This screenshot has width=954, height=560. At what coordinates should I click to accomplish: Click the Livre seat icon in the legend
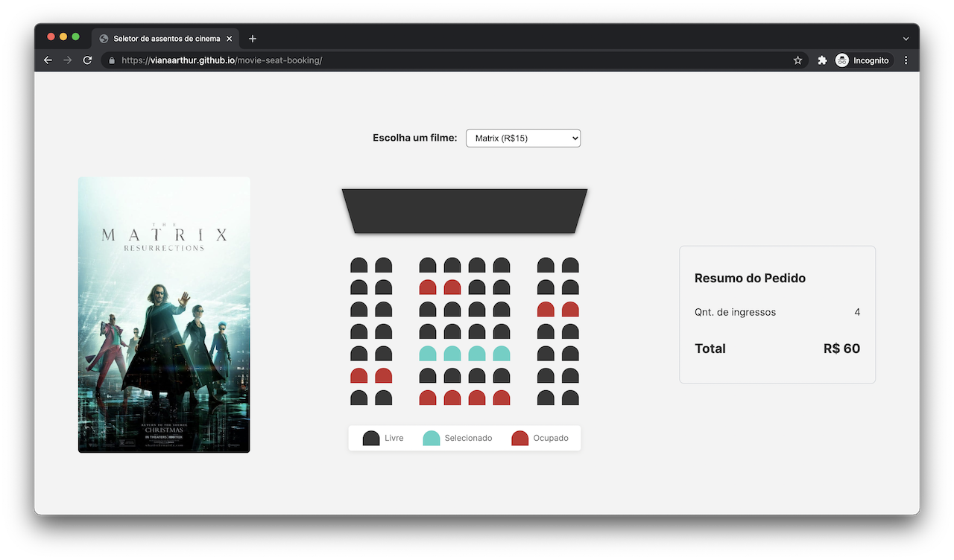pyautogui.click(x=370, y=437)
